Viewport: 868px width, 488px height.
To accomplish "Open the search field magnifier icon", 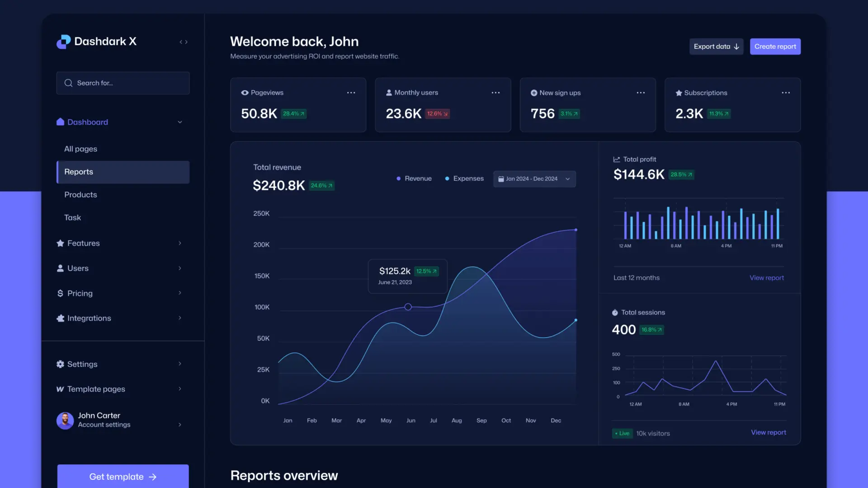I will tap(68, 83).
